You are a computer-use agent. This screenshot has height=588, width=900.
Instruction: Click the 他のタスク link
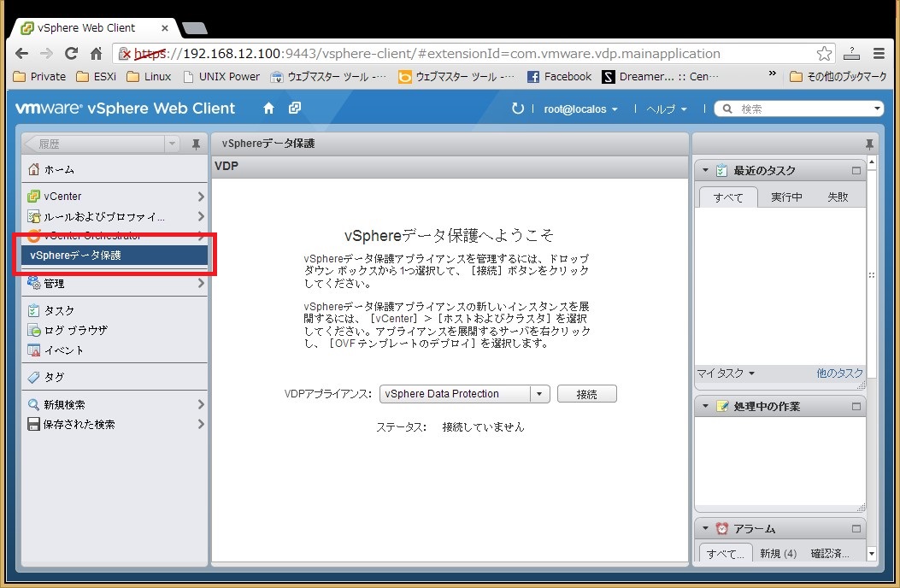click(839, 373)
